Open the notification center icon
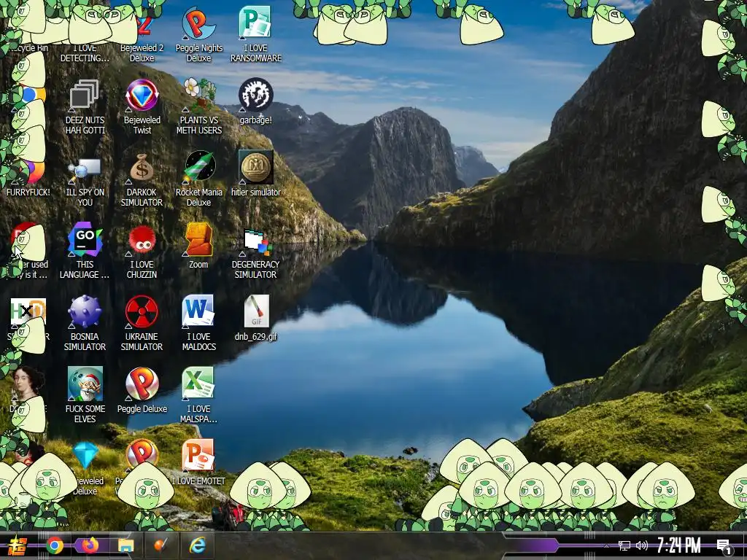This screenshot has height=560, width=747. point(724,547)
